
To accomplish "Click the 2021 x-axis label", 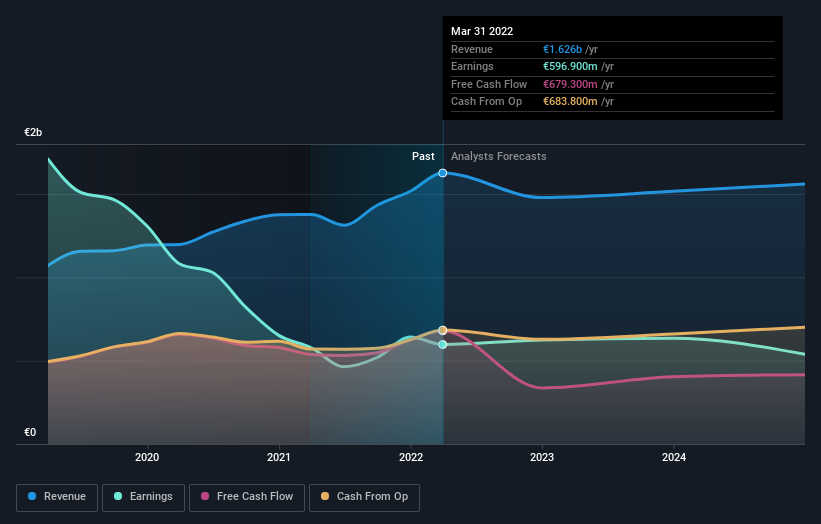I will (279, 458).
